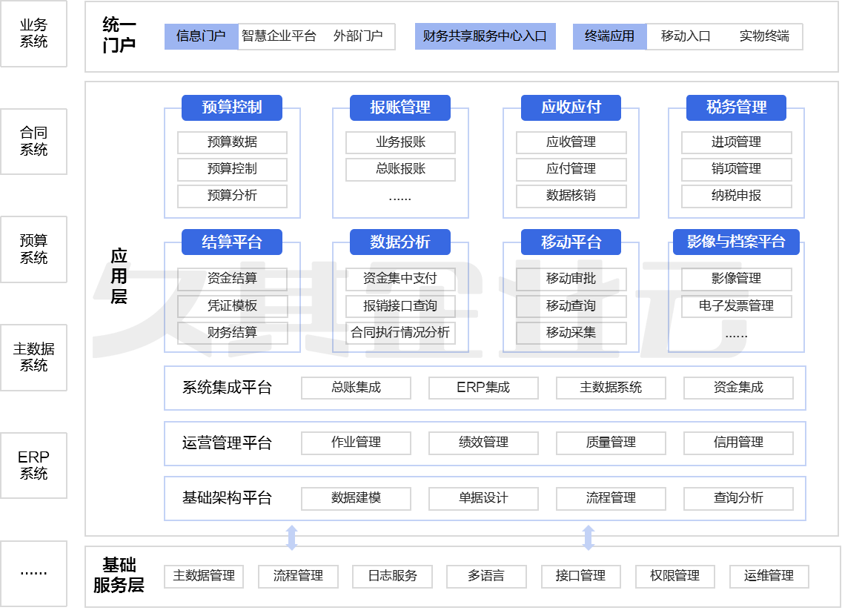This screenshot has width=842, height=616.
Task: Open 权限管理 in the base service layer
Action: point(674,576)
